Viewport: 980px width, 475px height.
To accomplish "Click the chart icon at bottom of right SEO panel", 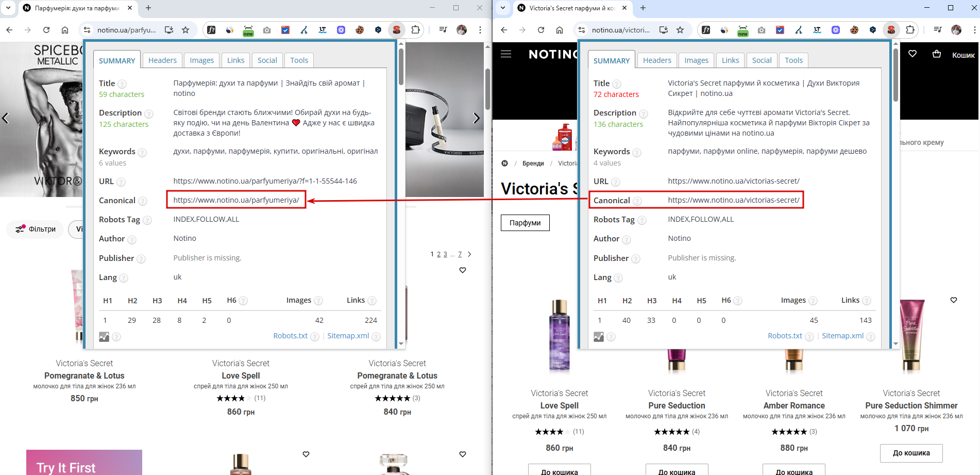I will click(599, 337).
